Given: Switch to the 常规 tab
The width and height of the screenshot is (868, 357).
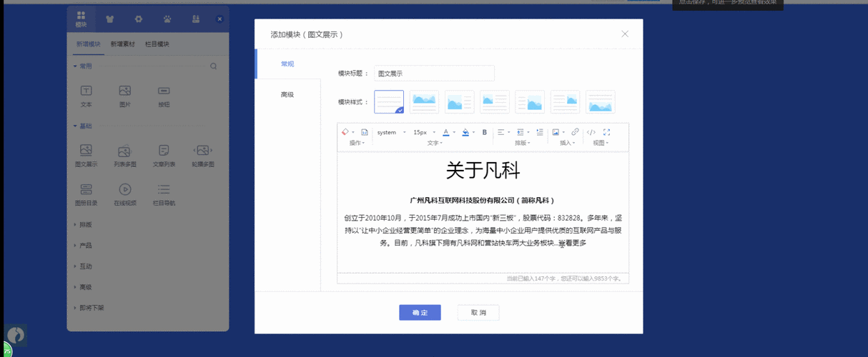Looking at the screenshot, I should (287, 64).
